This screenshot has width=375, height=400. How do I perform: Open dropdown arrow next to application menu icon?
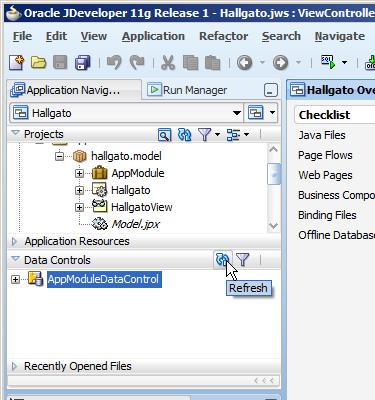[272, 113]
